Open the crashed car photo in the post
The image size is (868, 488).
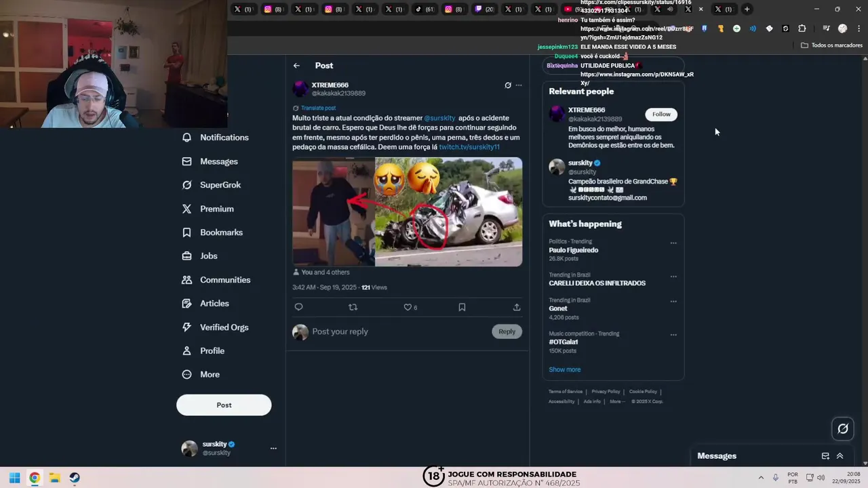click(x=449, y=212)
